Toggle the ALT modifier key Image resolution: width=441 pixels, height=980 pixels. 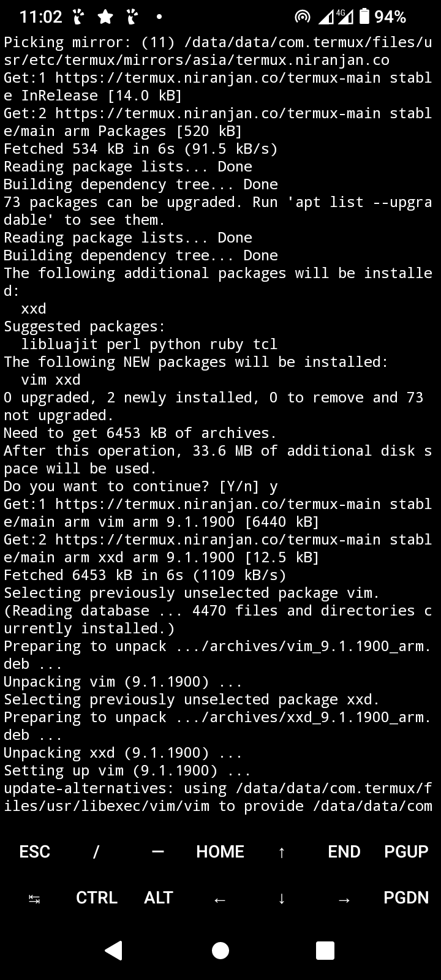159,898
